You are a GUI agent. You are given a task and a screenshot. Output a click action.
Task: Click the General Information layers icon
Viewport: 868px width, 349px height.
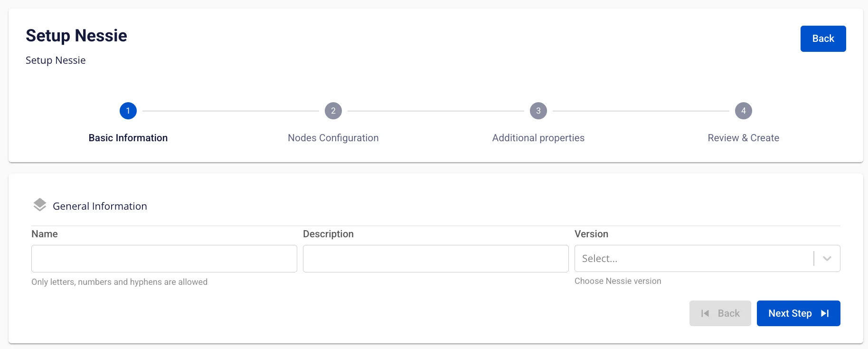[40, 205]
